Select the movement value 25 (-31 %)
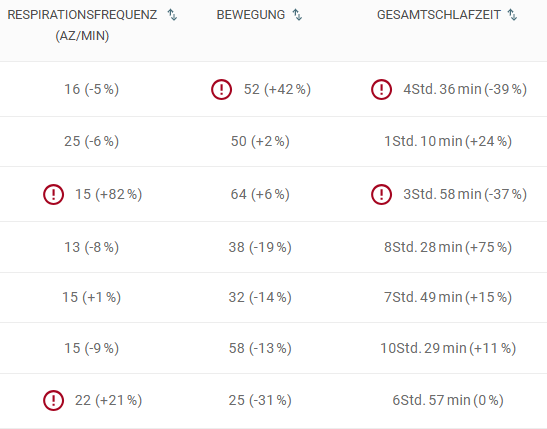Screen dimensions: 547x429 click(260, 400)
